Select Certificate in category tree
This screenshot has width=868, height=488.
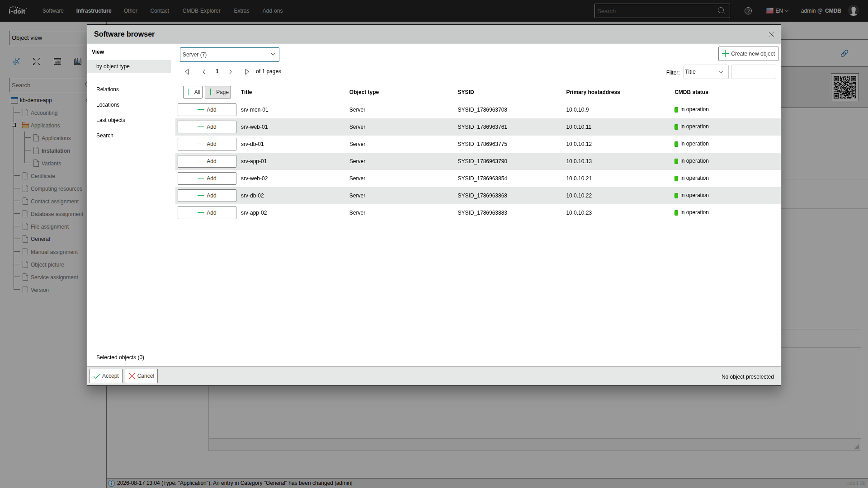tap(43, 176)
